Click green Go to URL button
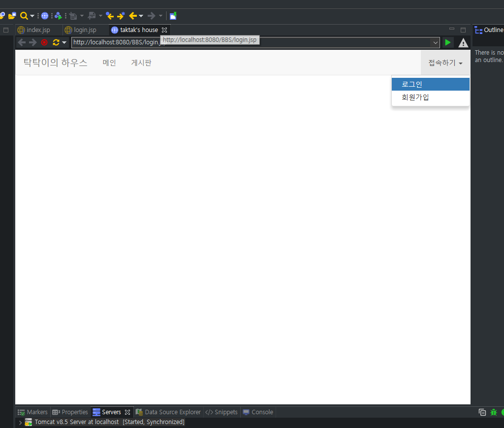Screen dimensions: 504x428 (448, 42)
